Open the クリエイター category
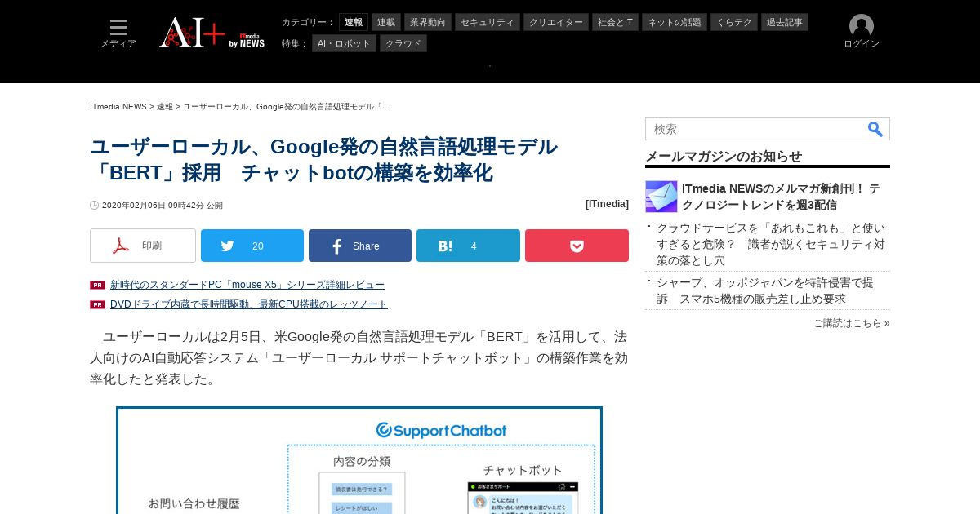This screenshot has height=514, width=980. tap(556, 22)
